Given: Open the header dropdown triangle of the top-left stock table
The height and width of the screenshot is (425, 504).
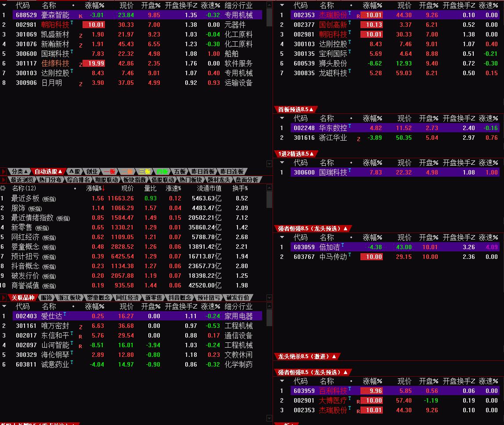Looking at the screenshot, I should 4,5.
